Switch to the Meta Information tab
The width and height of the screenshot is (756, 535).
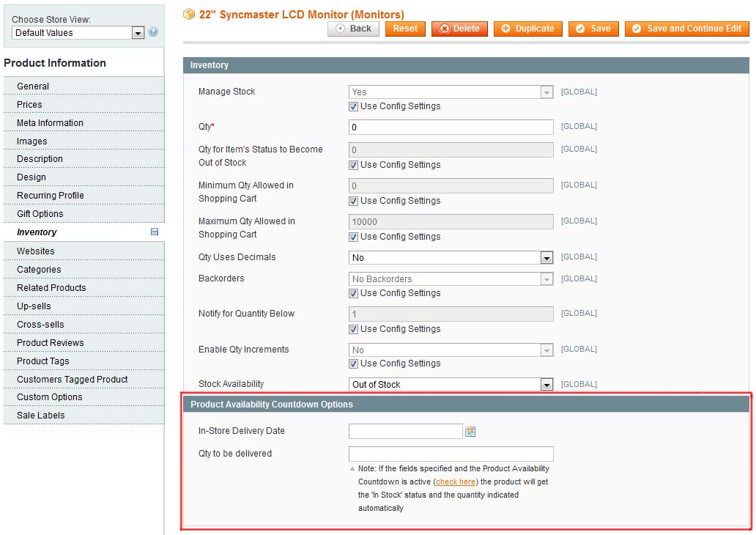(84, 123)
